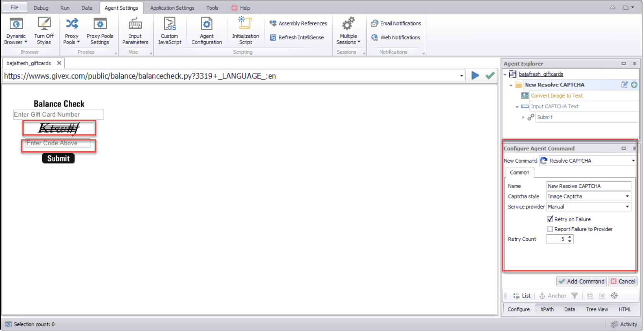Expand the New Command type dropdown
Screen dimensions: 644x332
[x=633, y=161]
